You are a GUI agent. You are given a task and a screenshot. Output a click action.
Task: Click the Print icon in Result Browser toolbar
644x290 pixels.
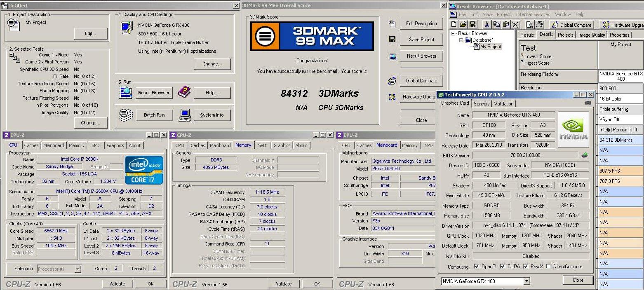point(540,25)
